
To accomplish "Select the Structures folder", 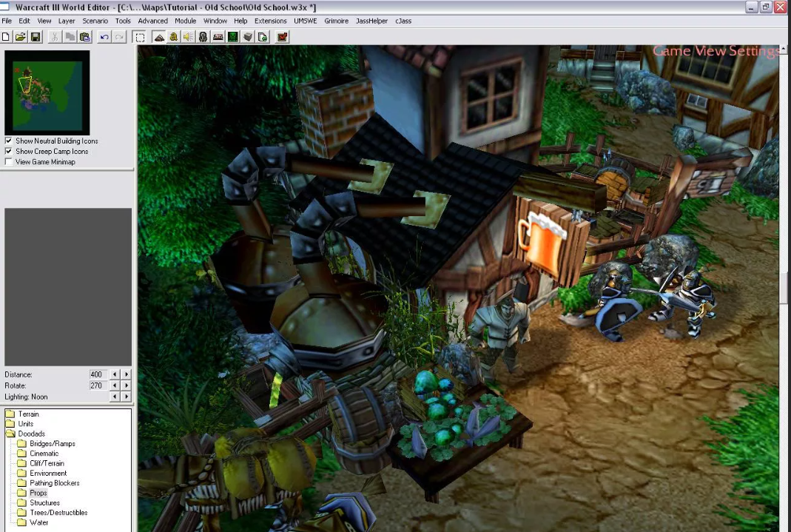I will pos(45,502).
